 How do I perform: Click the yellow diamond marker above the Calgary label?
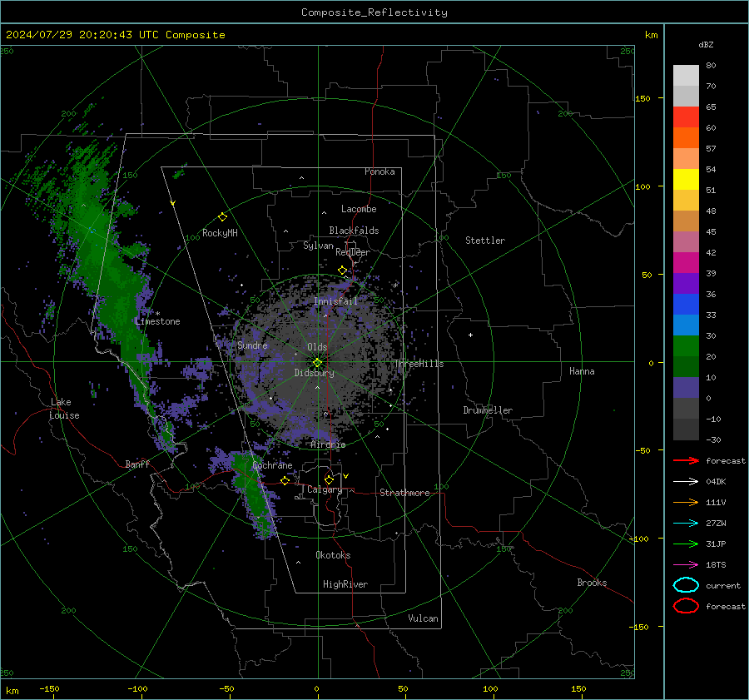pyautogui.click(x=329, y=479)
